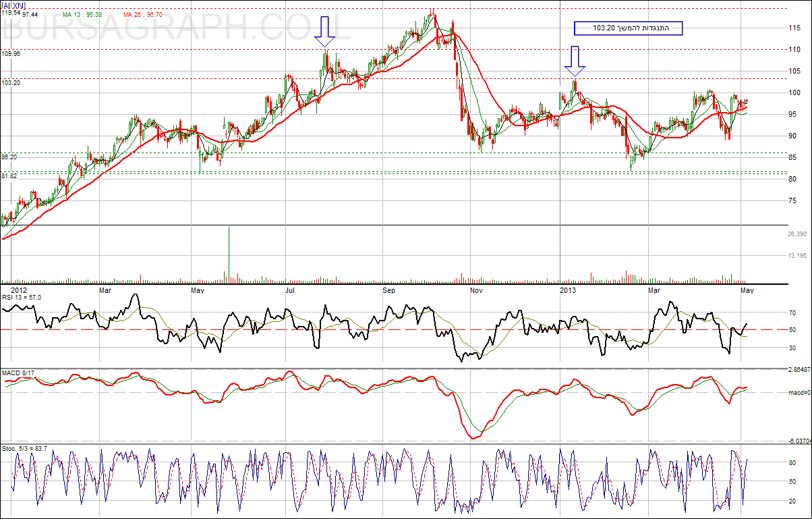
Task: Select the Hebrew 103.20 resistance annotation box
Action: click(628, 28)
